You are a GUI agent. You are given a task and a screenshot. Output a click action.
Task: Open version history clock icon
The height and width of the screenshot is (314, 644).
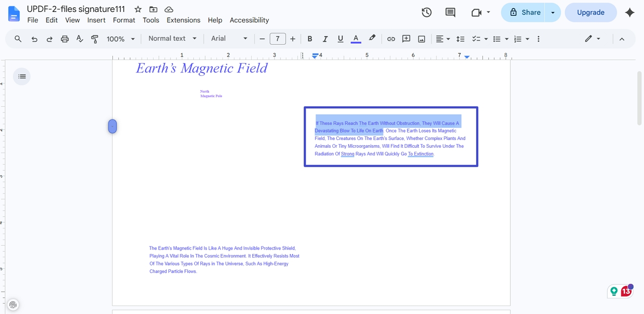coord(427,12)
